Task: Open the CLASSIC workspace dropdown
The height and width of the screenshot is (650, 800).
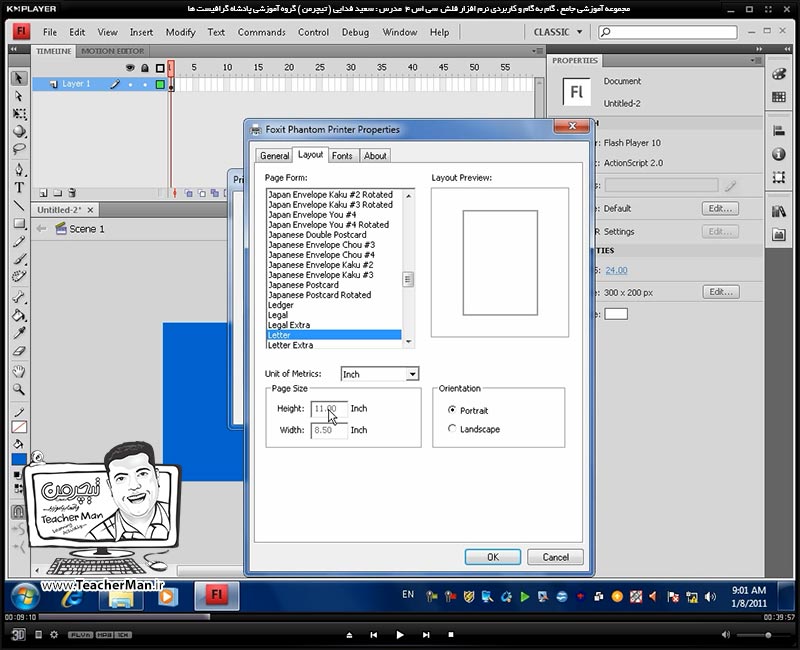Action: (558, 32)
